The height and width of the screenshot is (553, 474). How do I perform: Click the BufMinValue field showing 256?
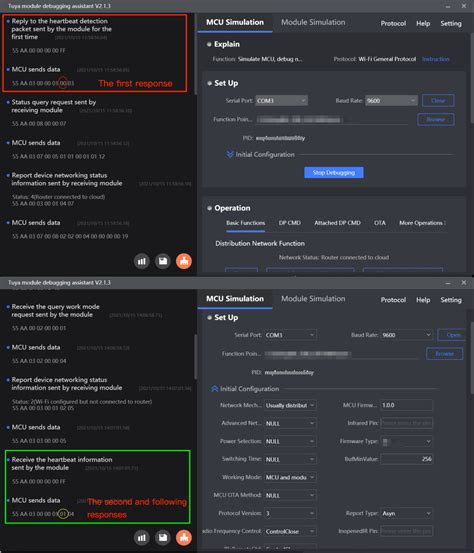pos(407,459)
